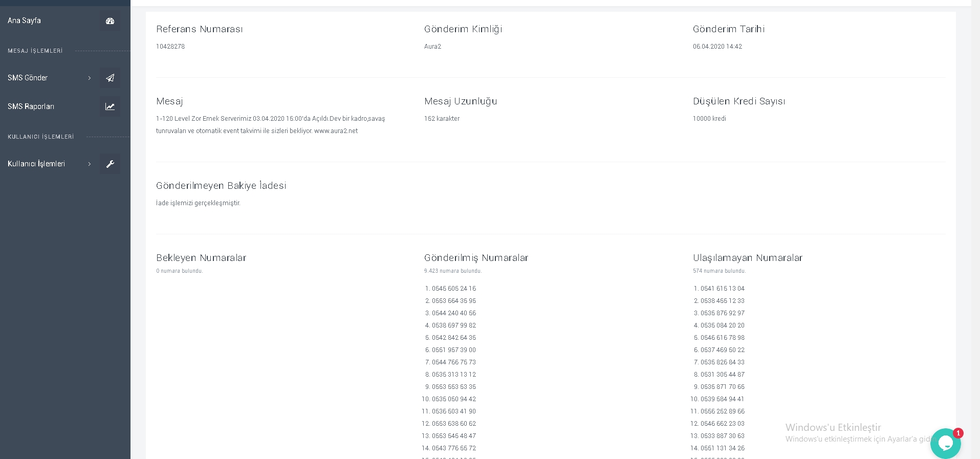Click the Gönderilmiş Numaralar heading
980x459 pixels.
[x=476, y=258]
